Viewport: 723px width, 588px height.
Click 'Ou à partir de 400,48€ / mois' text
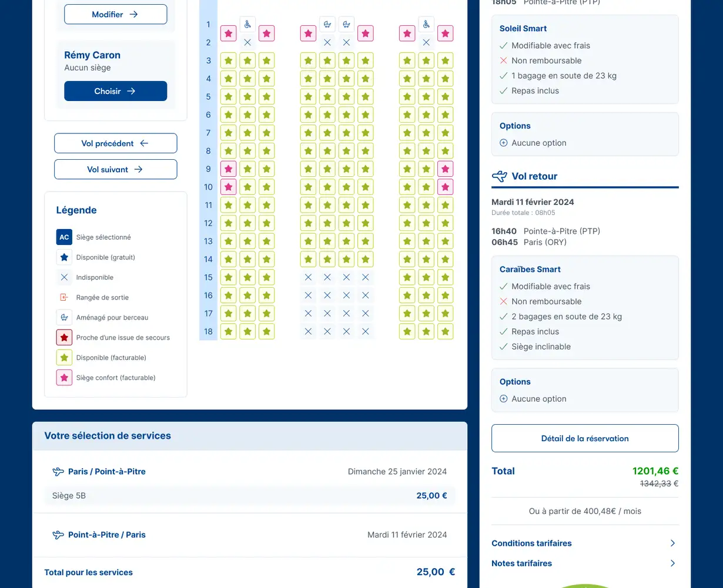point(585,511)
